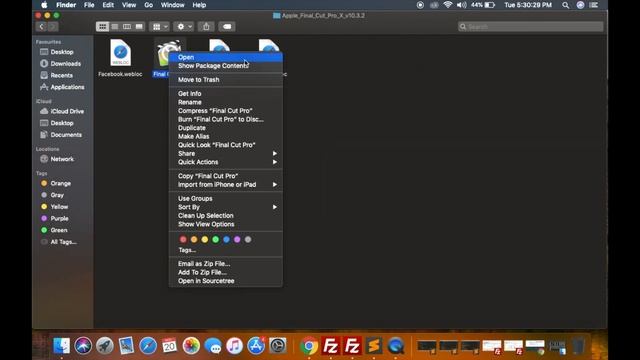Choose Compress "Final Cut Pro"
640x360 pixels.
click(226, 111)
